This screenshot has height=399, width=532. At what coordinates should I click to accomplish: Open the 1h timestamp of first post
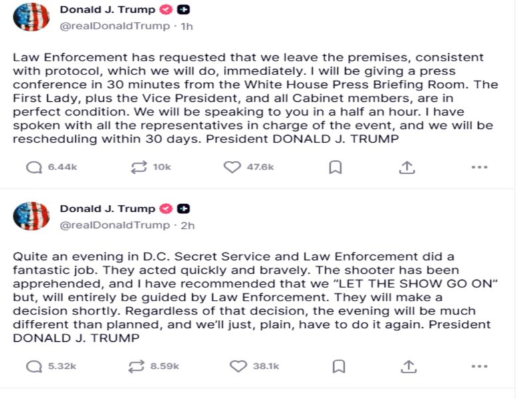tap(187, 27)
